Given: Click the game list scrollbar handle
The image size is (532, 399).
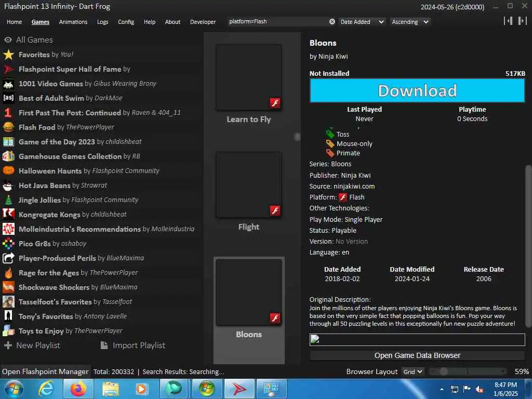Looking at the screenshot, I should click(x=297, y=137).
